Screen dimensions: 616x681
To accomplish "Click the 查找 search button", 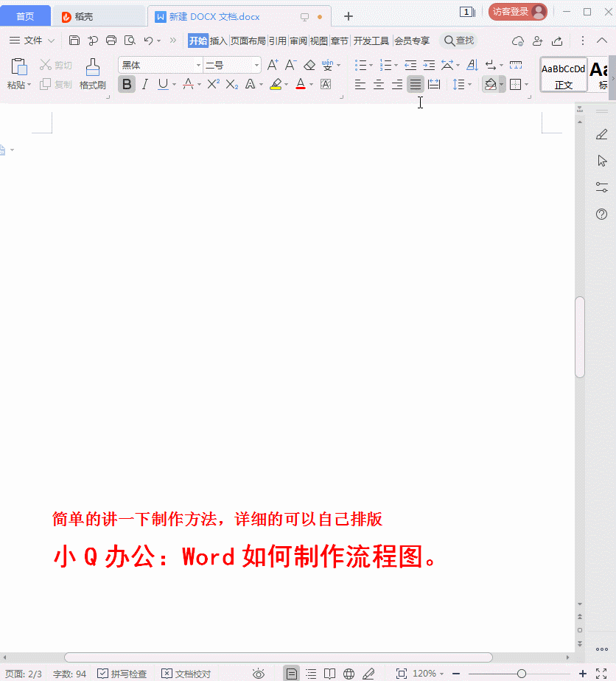I will point(459,41).
